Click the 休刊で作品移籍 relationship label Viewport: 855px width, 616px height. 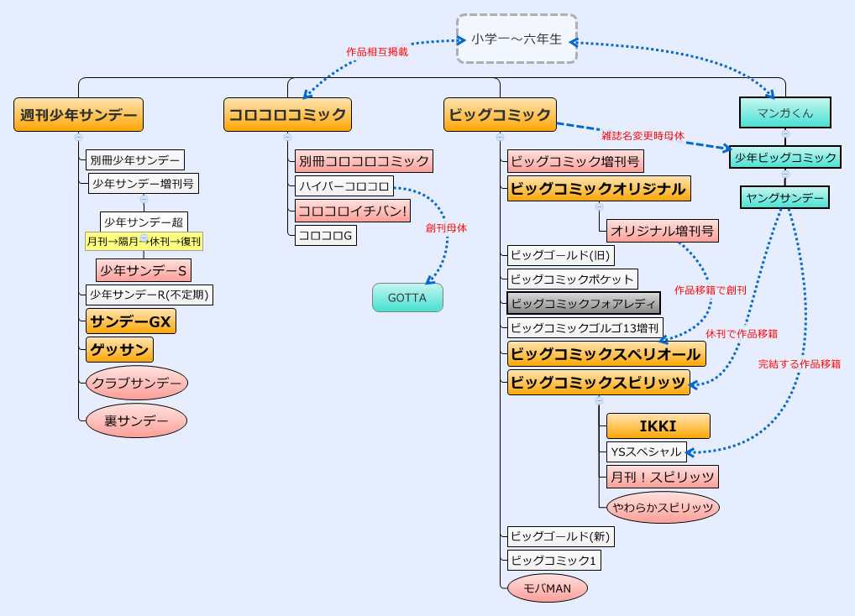pos(742,334)
